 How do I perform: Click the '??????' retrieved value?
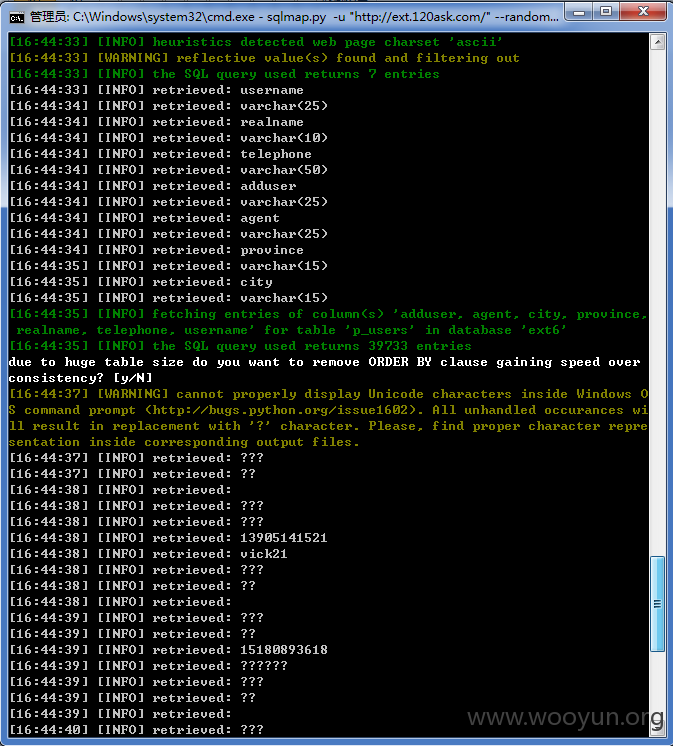pos(264,666)
